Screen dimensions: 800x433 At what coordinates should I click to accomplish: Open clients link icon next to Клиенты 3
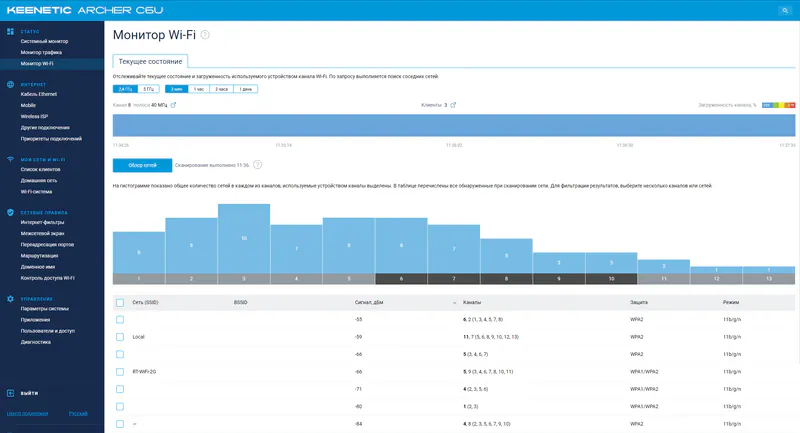[x=453, y=105]
